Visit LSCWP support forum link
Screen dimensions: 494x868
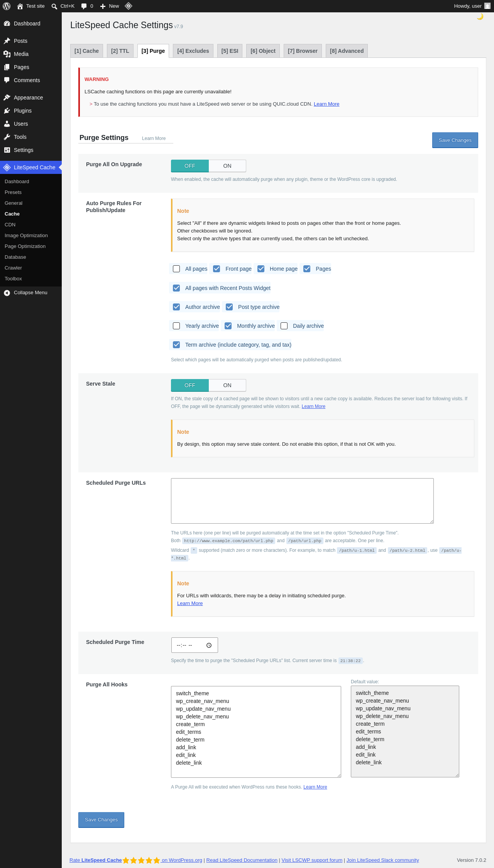[312, 860]
